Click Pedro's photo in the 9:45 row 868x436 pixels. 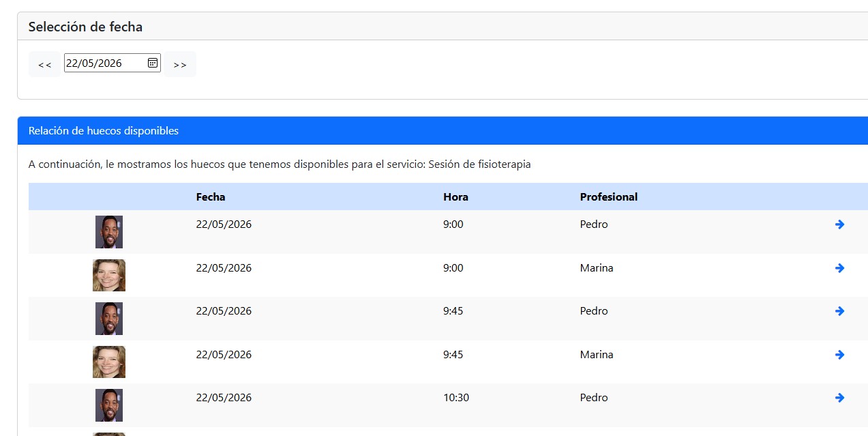(x=109, y=319)
